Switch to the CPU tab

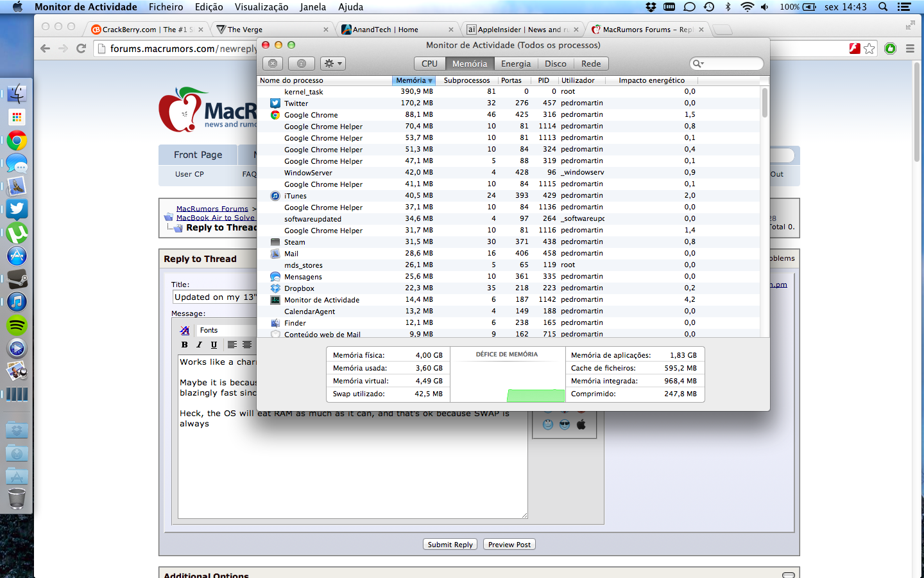point(429,64)
